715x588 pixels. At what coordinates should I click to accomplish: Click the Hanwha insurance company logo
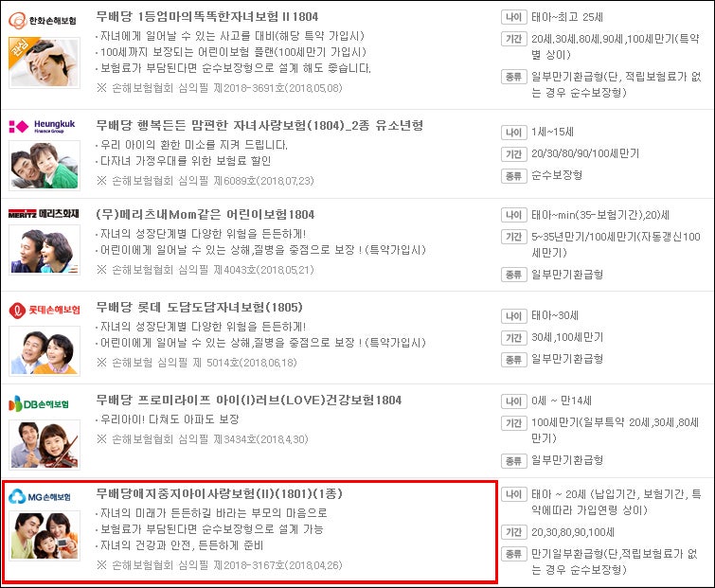[43, 21]
